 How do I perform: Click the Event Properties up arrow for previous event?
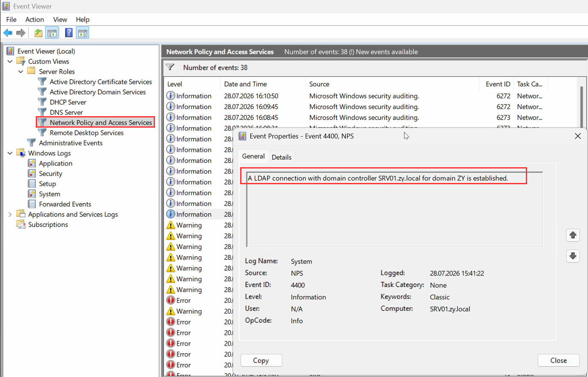[x=573, y=235]
